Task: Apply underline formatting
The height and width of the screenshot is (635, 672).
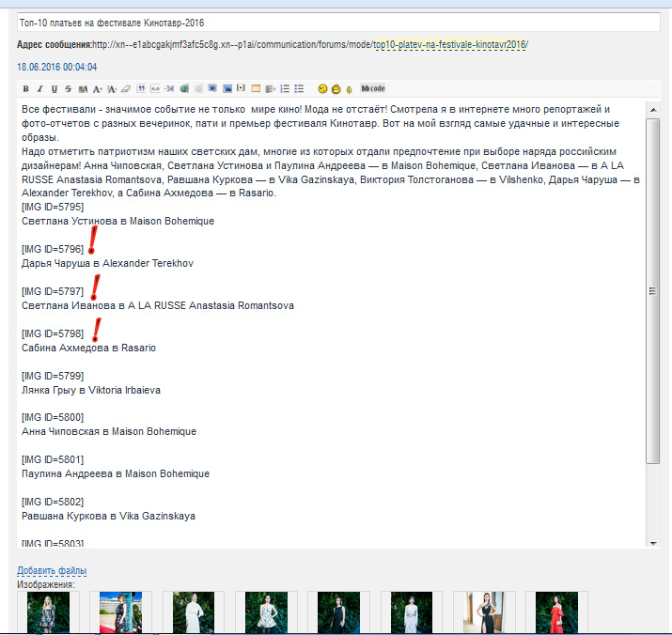Action: coord(54,89)
